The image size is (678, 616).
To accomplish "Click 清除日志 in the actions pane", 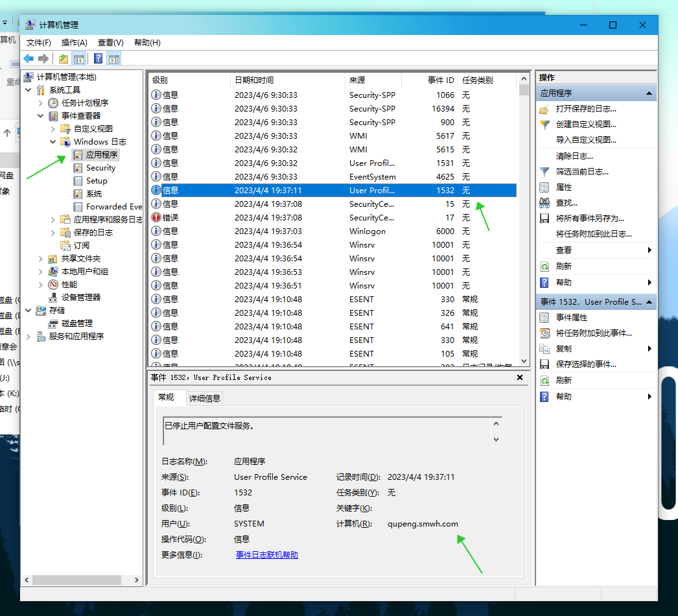I will [x=574, y=156].
